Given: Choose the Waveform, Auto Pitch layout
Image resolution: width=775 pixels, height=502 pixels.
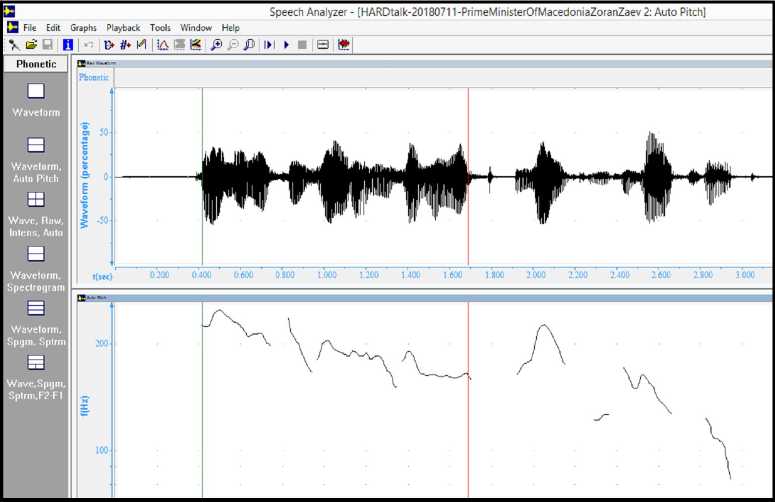Looking at the screenshot, I should pyautogui.click(x=36, y=145).
